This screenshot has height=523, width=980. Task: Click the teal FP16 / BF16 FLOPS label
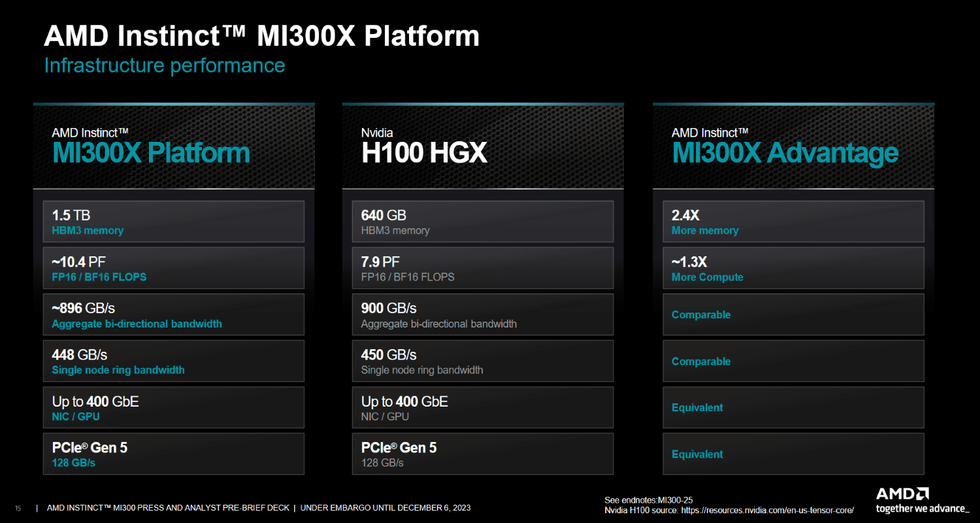click(99, 277)
